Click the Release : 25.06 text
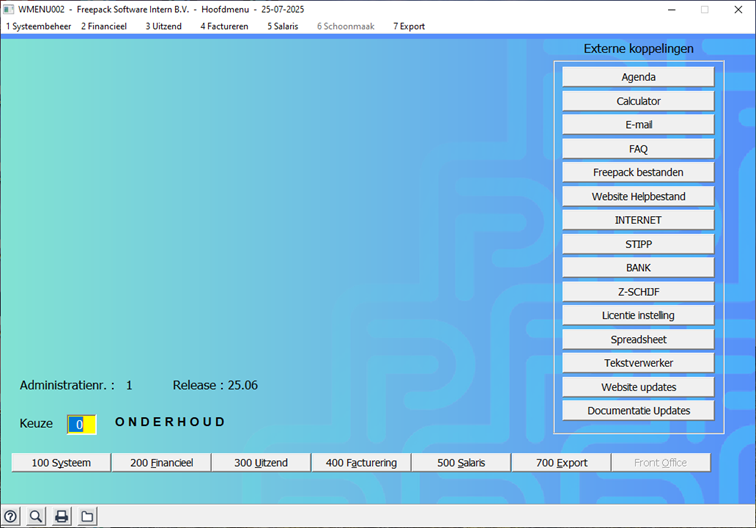 point(215,386)
